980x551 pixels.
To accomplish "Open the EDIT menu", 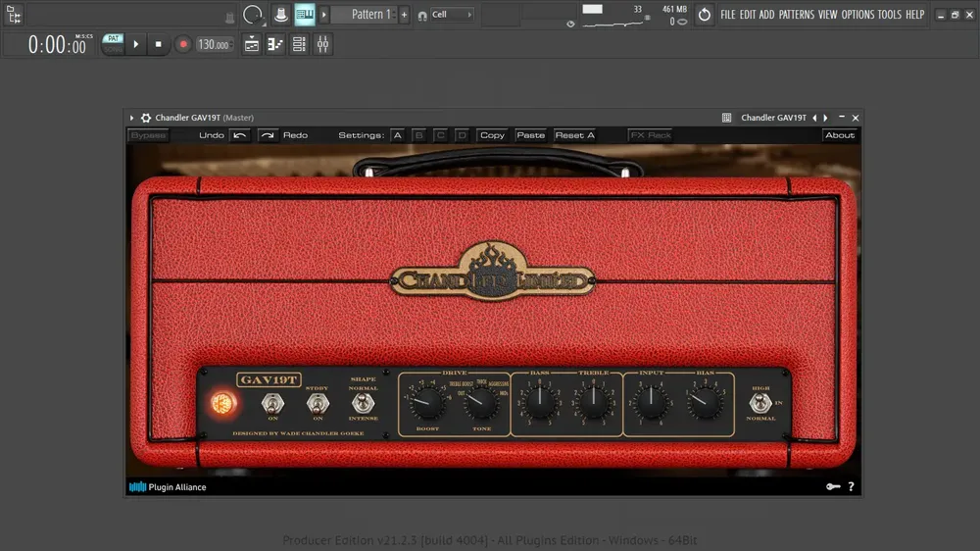I will tap(748, 15).
